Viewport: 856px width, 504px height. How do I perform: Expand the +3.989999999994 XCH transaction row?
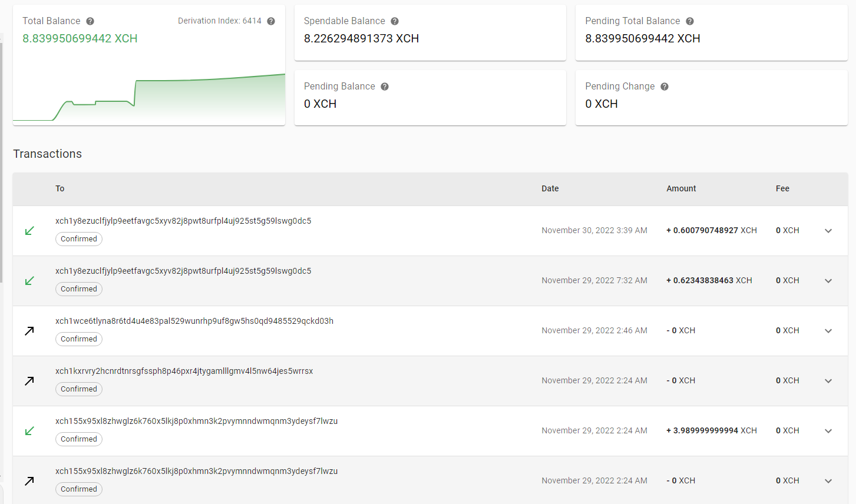click(x=828, y=431)
